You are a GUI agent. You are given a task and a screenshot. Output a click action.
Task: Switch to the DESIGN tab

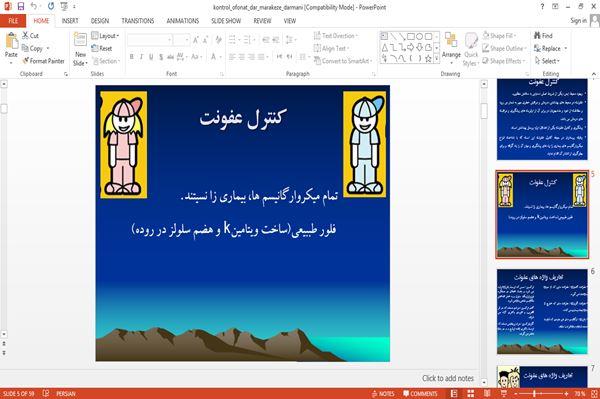click(100, 21)
